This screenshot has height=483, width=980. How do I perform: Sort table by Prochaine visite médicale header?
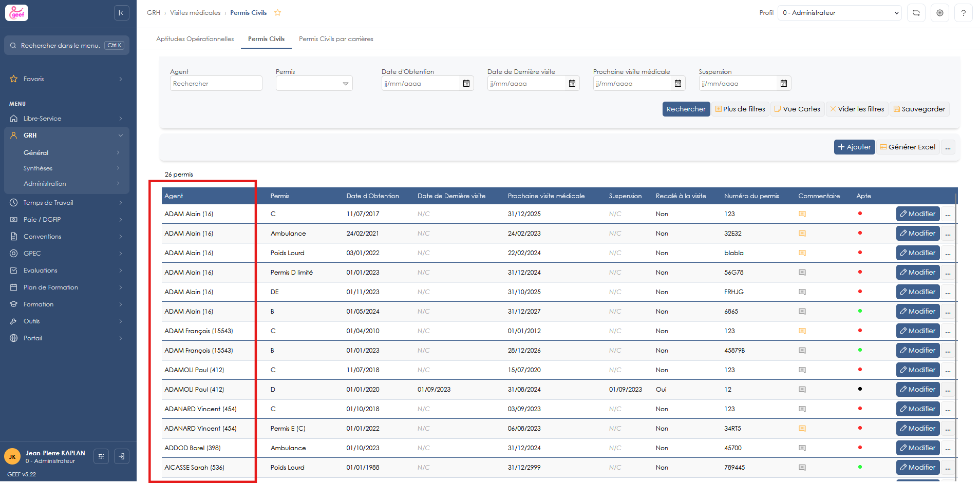tap(546, 196)
